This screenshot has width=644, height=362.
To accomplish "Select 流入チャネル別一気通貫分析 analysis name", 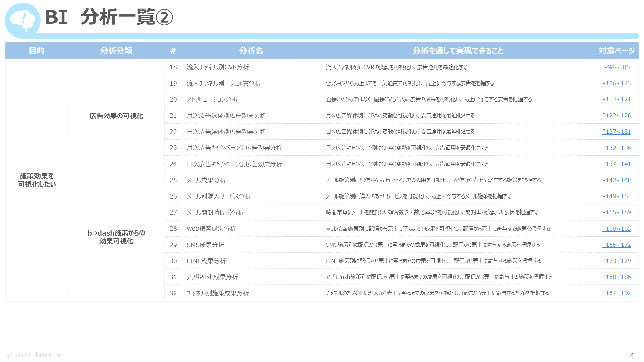I will pyautogui.click(x=224, y=83).
